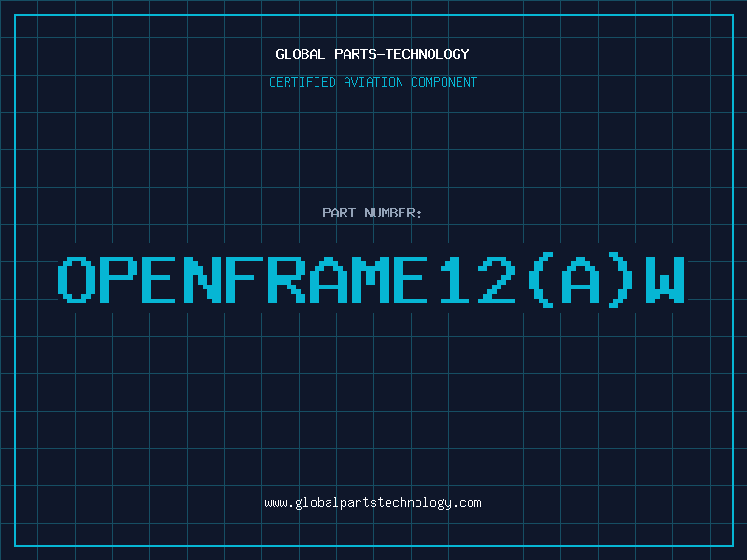
Task: Select the Certified Aviation Component subtitle
Action: [x=373, y=82]
